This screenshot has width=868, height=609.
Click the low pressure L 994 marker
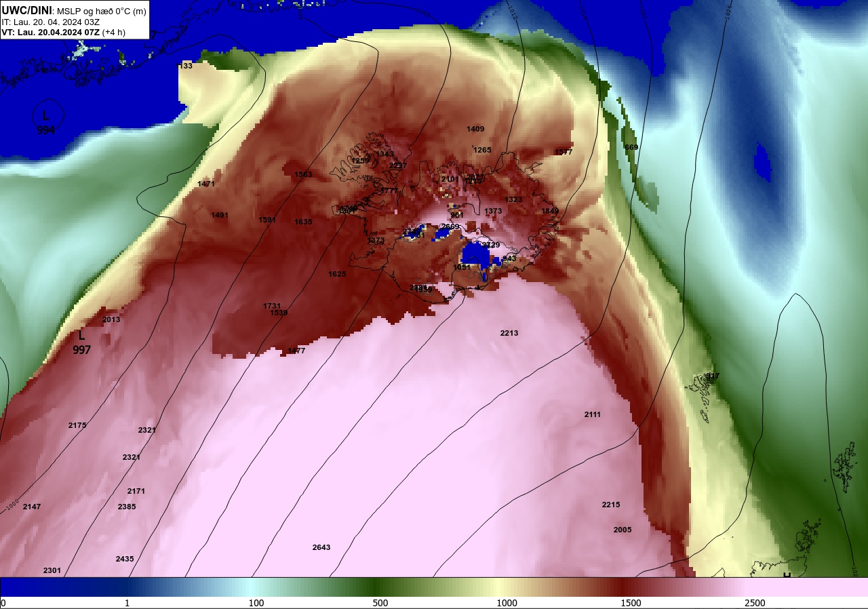pyautogui.click(x=45, y=123)
